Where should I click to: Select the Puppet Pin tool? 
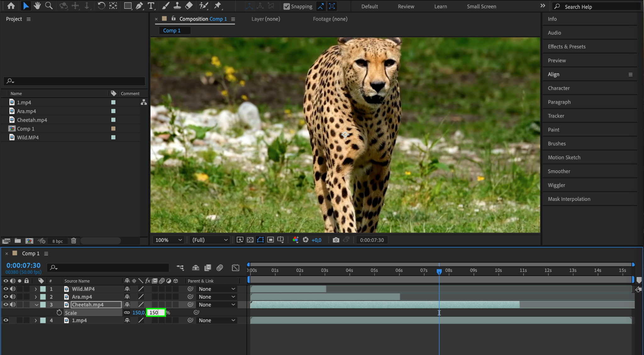click(218, 6)
